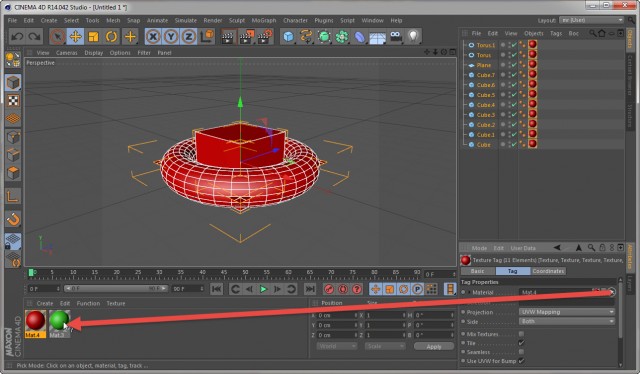Click the green Play forward button
The image size is (640, 374).
click(263, 289)
